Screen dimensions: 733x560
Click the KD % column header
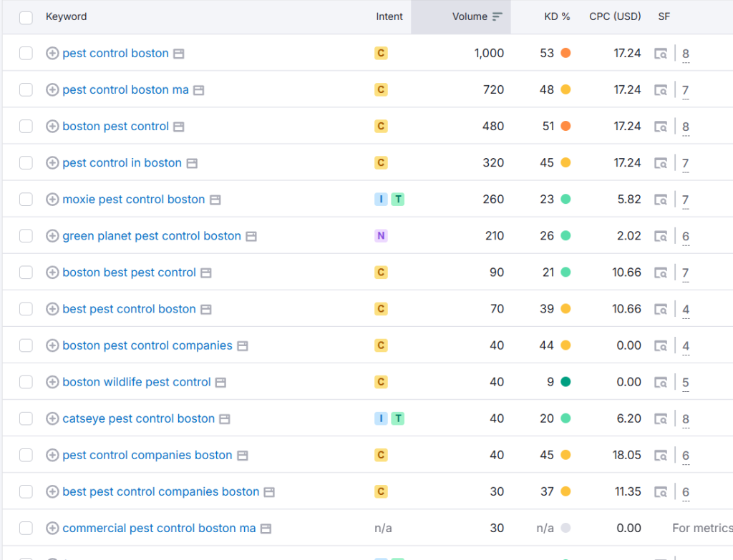(x=557, y=16)
